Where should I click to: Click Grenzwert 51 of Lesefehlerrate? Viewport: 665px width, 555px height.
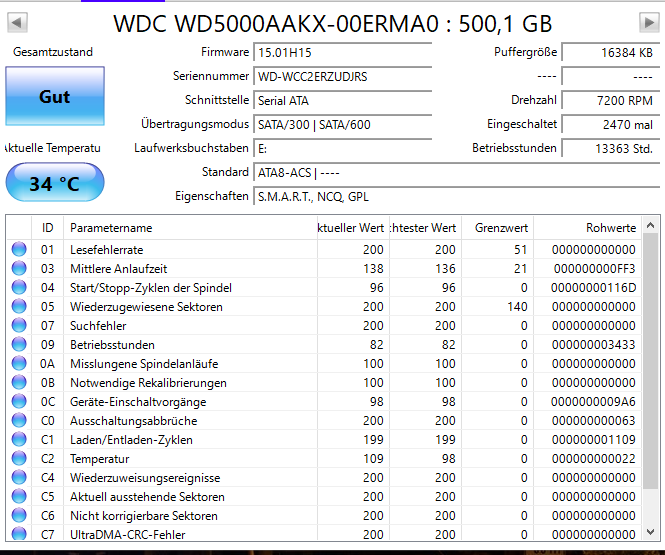tap(520, 250)
